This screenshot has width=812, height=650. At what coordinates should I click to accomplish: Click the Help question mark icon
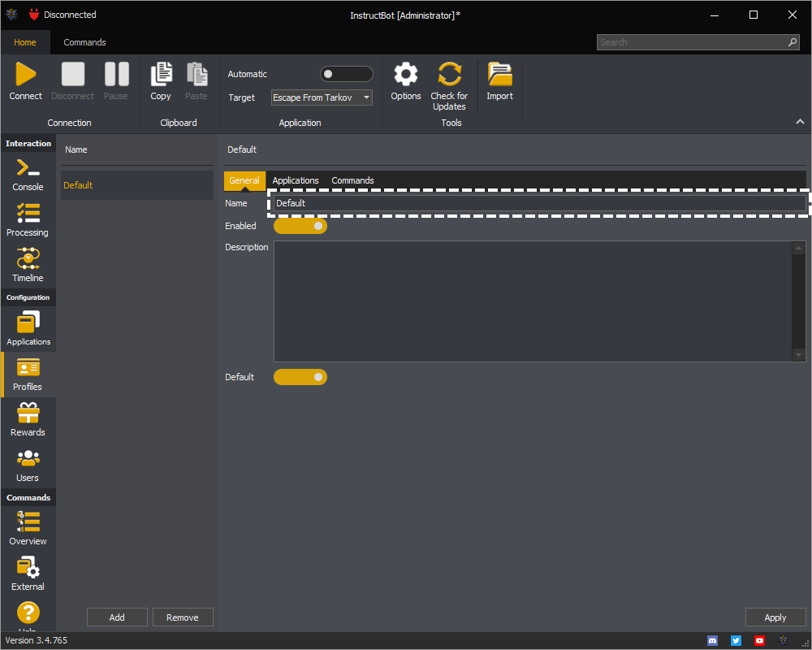click(x=28, y=613)
